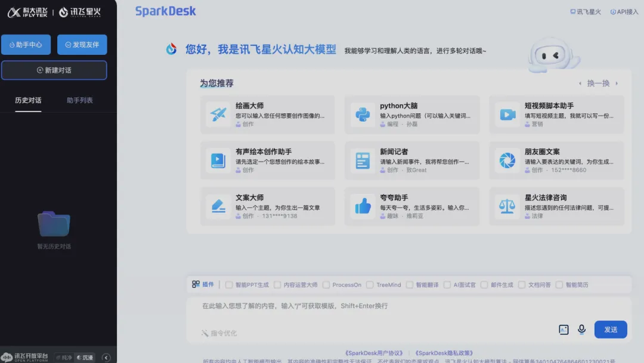Open the 新闻记者 newspaper icon
644x363 pixels.
point(363,160)
